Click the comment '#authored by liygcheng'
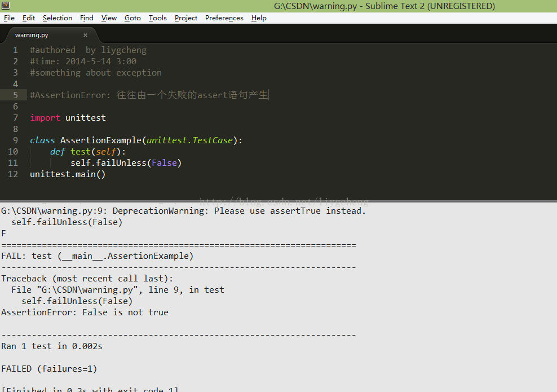The height and width of the screenshot is (392, 557). [88, 50]
